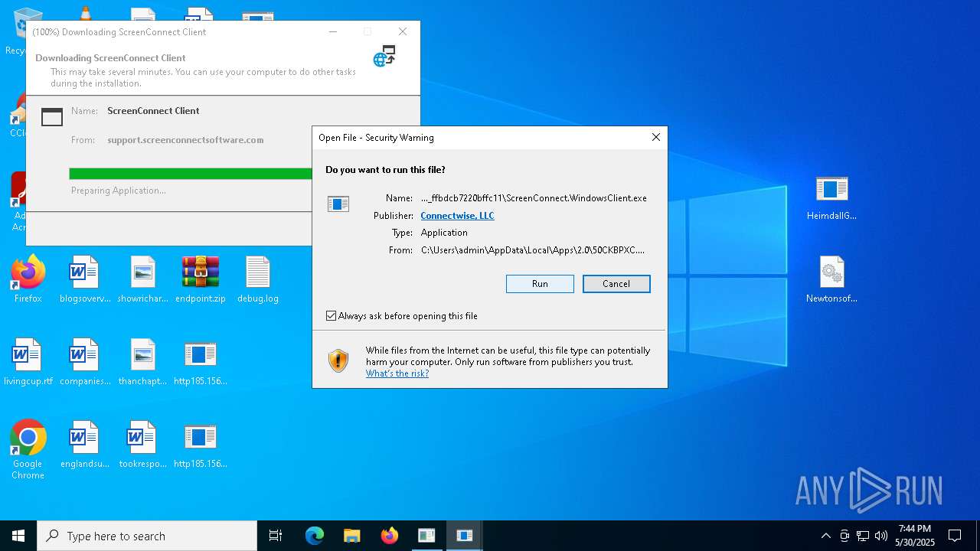The height and width of the screenshot is (551, 980).
Task: Click the ScreenConnect download globe icon
Action: (x=384, y=56)
